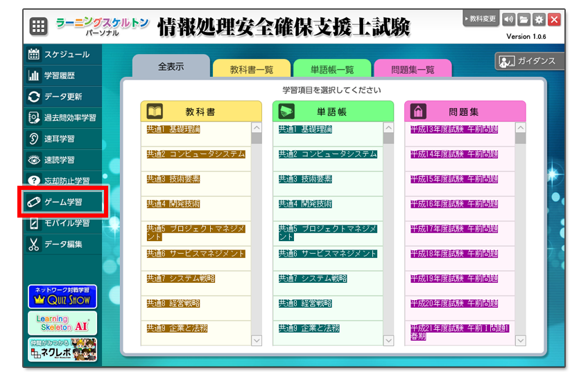The height and width of the screenshot is (377, 588).
Task: Select 平成15年度試験 午前問題
Action: coord(460,184)
